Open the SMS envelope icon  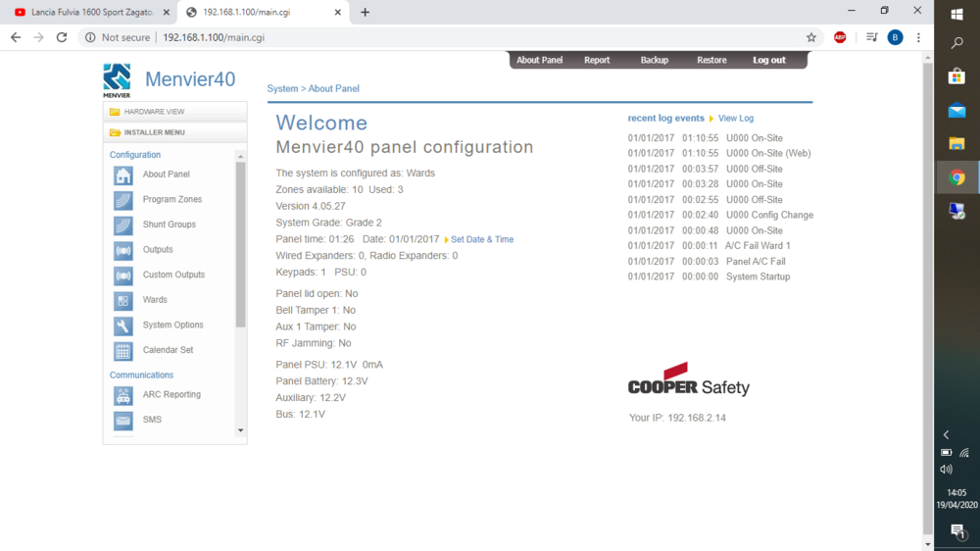point(122,421)
